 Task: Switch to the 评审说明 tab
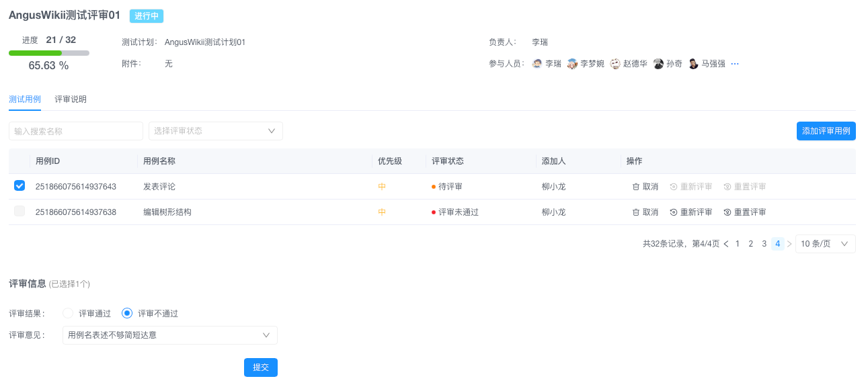[x=71, y=99]
